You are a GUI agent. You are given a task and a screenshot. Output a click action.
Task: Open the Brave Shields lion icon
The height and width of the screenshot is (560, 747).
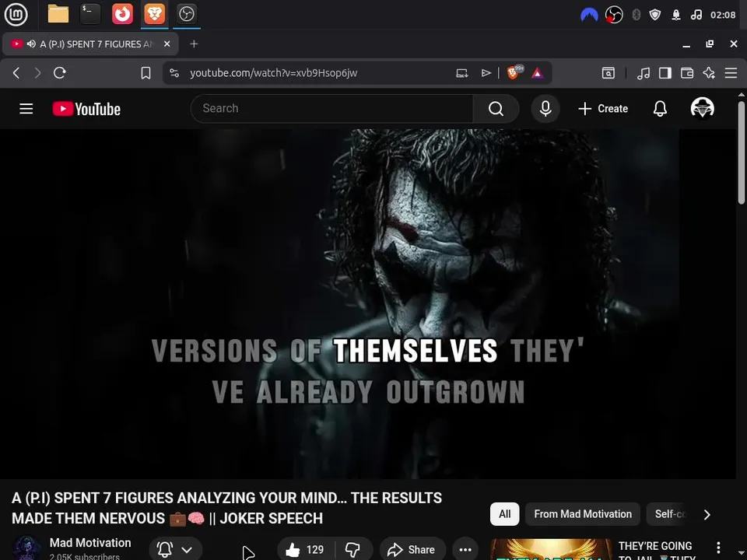point(514,73)
